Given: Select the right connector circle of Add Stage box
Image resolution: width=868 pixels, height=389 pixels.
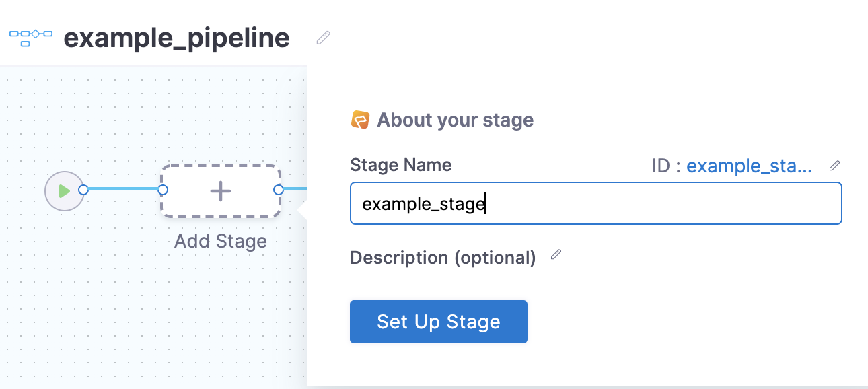Looking at the screenshot, I should 279,190.
